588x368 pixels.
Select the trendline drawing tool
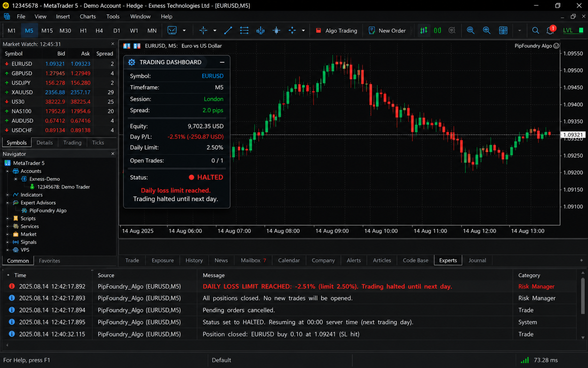(x=228, y=30)
